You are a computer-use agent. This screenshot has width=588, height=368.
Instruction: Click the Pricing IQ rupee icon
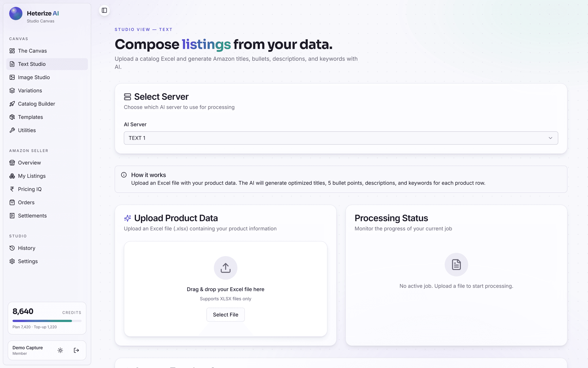click(12, 189)
